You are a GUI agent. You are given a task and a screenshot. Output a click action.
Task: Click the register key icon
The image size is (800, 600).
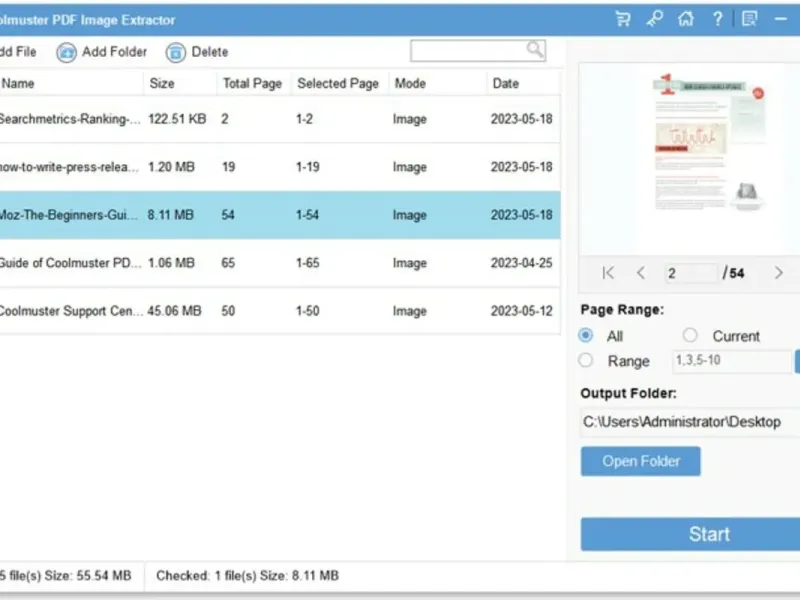click(x=654, y=19)
